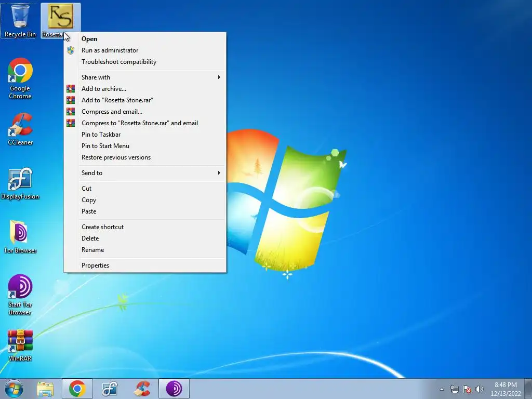Show hidden system tray icons

click(442, 389)
